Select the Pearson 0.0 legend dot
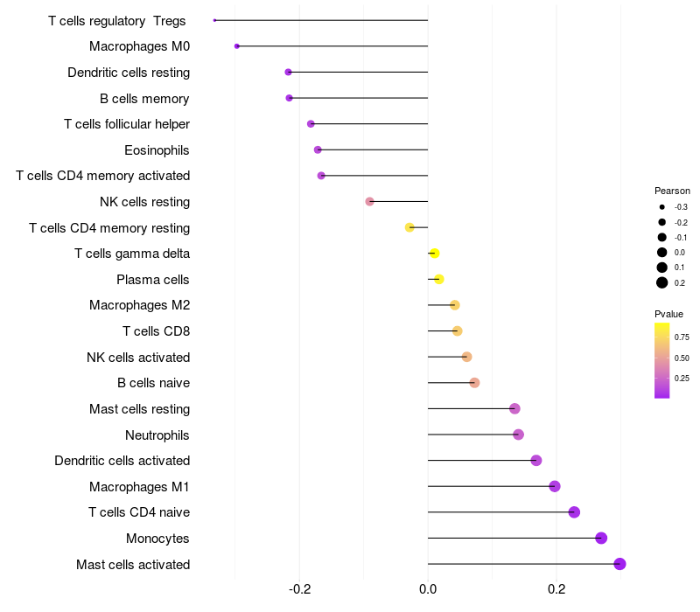The width and height of the screenshot is (700, 612). click(x=662, y=253)
